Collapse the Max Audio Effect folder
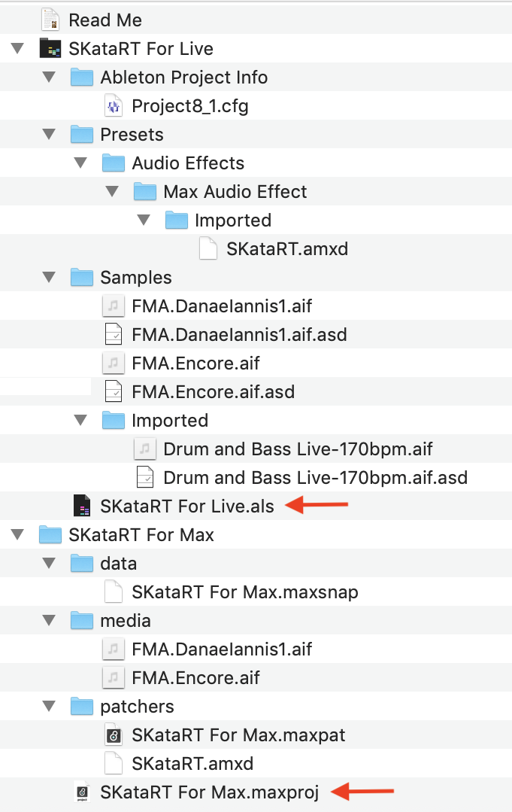 pyautogui.click(x=112, y=192)
